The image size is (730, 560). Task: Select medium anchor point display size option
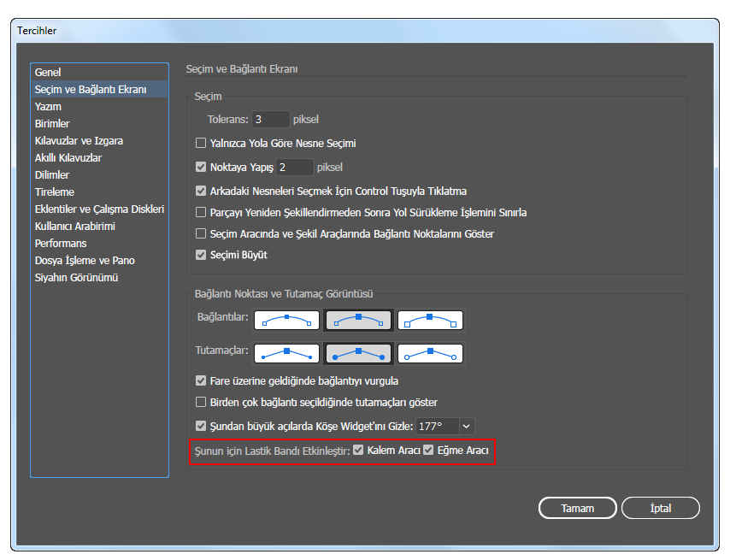pos(358,321)
